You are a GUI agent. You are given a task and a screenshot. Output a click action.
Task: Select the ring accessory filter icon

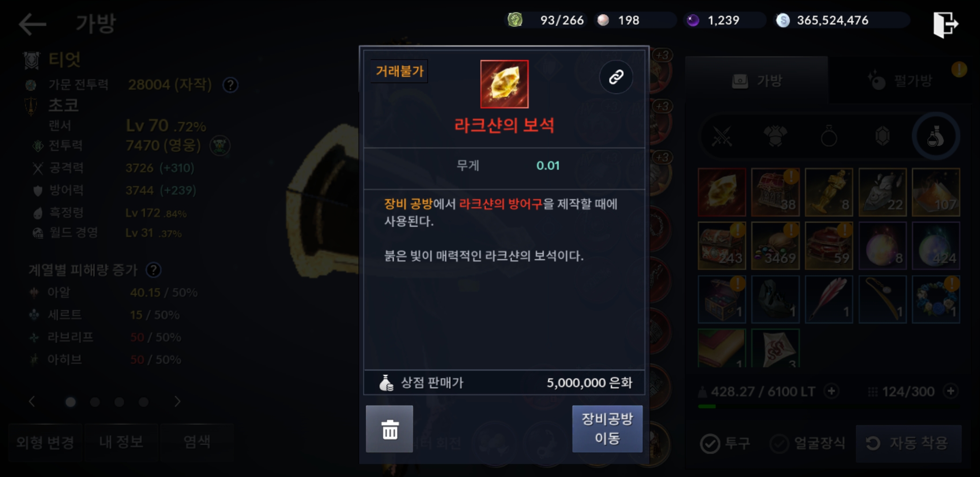[x=829, y=136]
